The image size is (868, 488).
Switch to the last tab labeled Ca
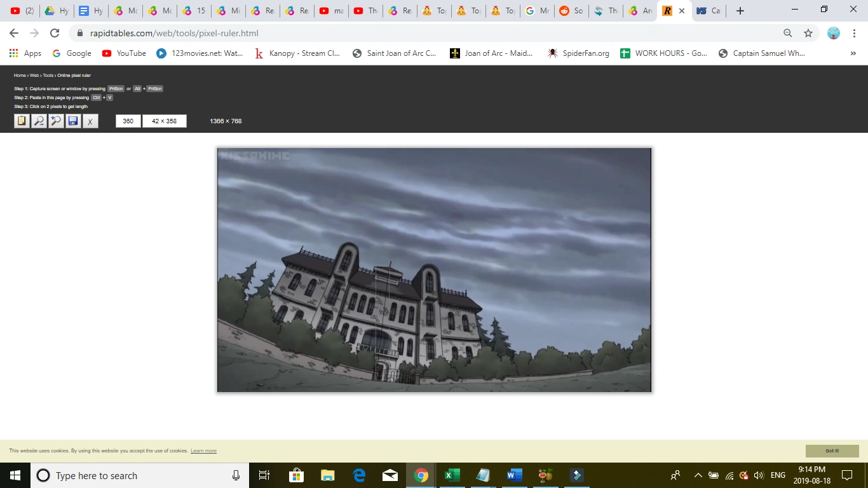pos(709,11)
